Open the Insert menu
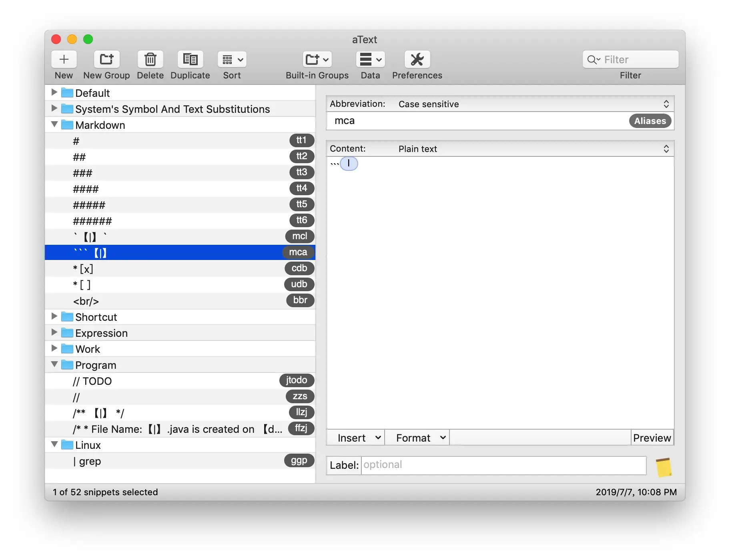This screenshot has width=730, height=560. (x=356, y=438)
